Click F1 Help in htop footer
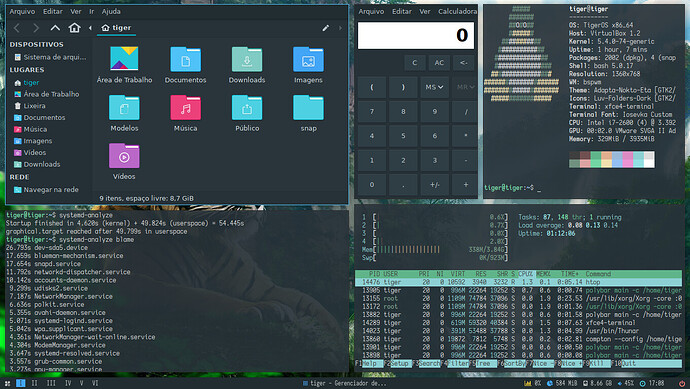The height and width of the screenshot is (389, 690). pyautogui.click(x=369, y=363)
